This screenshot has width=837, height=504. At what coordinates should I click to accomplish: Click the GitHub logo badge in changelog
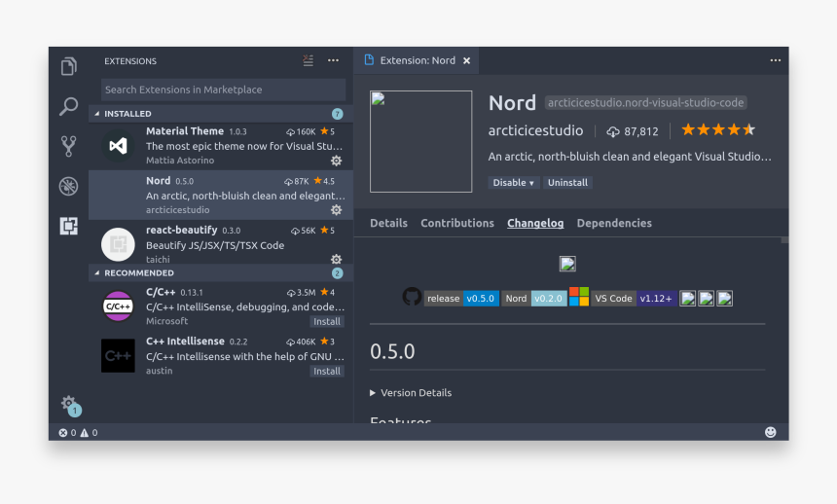(412, 297)
